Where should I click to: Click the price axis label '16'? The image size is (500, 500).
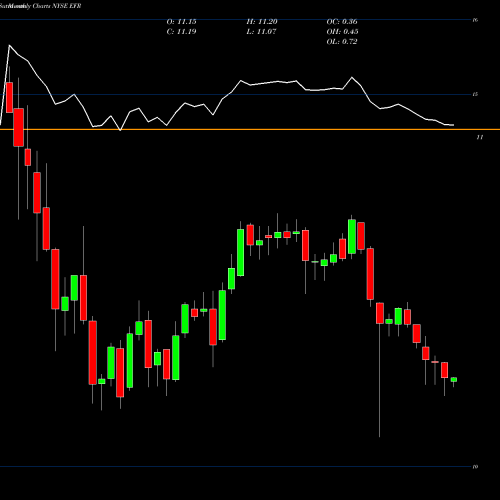tap(475, 20)
